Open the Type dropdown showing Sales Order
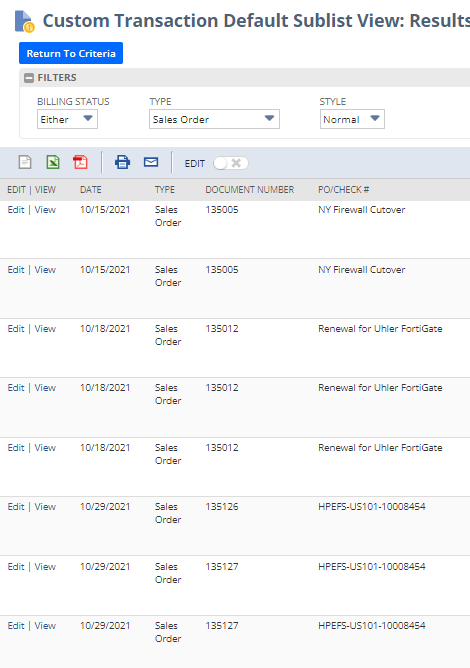Screen dimensions: 470x668 pyautogui.click(x=214, y=119)
